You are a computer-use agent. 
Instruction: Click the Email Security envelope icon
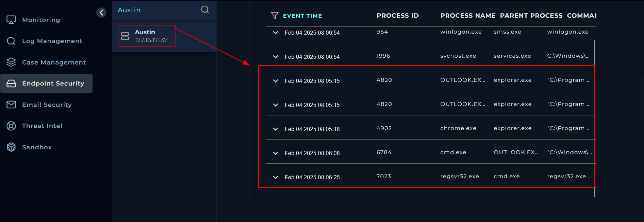pos(11,105)
